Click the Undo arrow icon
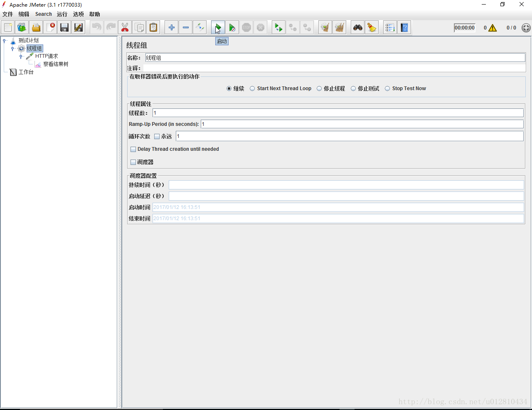This screenshot has height=410, width=532. (x=97, y=27)
